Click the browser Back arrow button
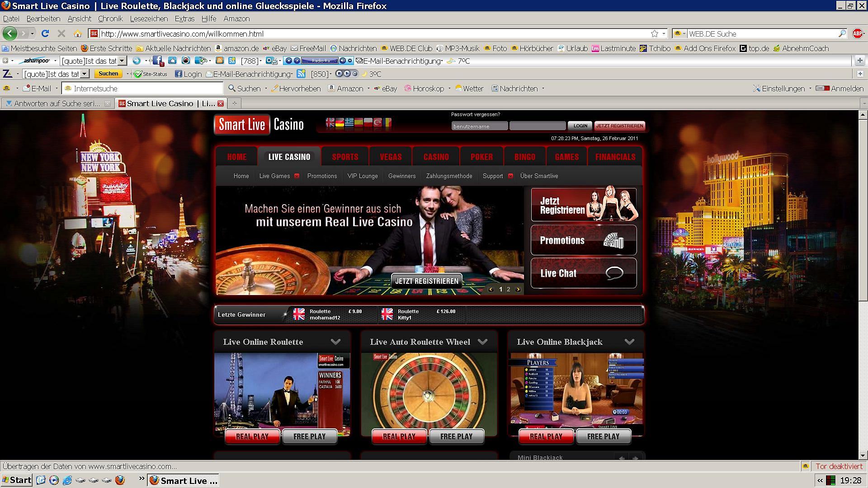Viewport: 868px width, 488px height. (10, 33)
